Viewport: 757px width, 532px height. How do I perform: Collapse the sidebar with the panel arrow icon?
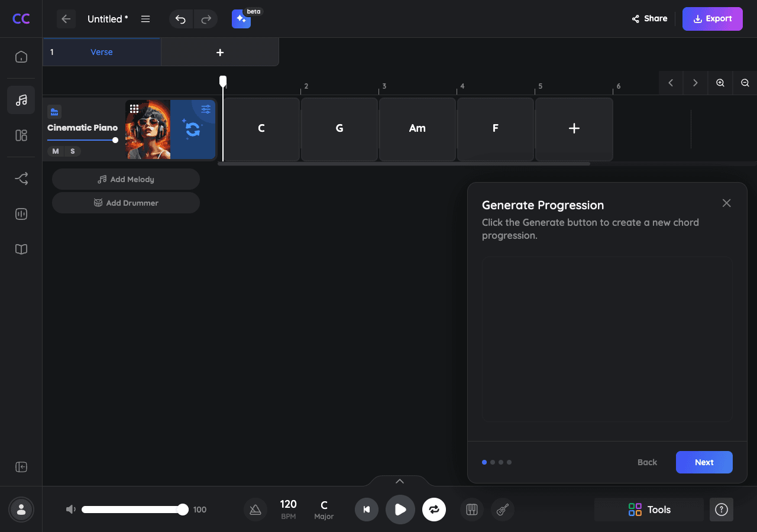21,467
